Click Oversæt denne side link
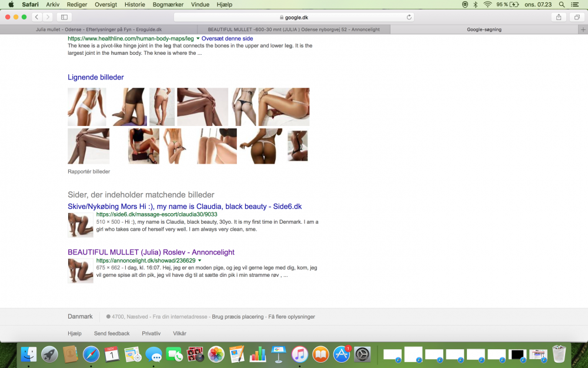The width and height of the screenshot is (588, 368). tap(227, 38)
